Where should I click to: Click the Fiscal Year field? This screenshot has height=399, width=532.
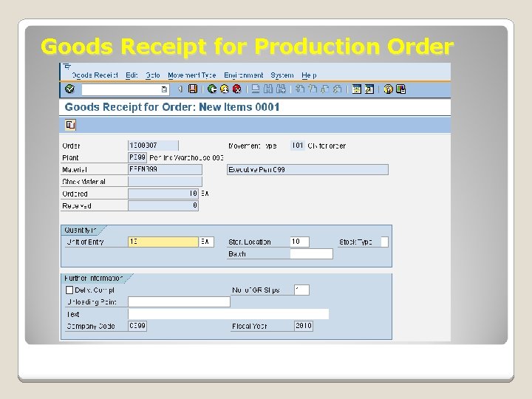(x=304, y=326)
